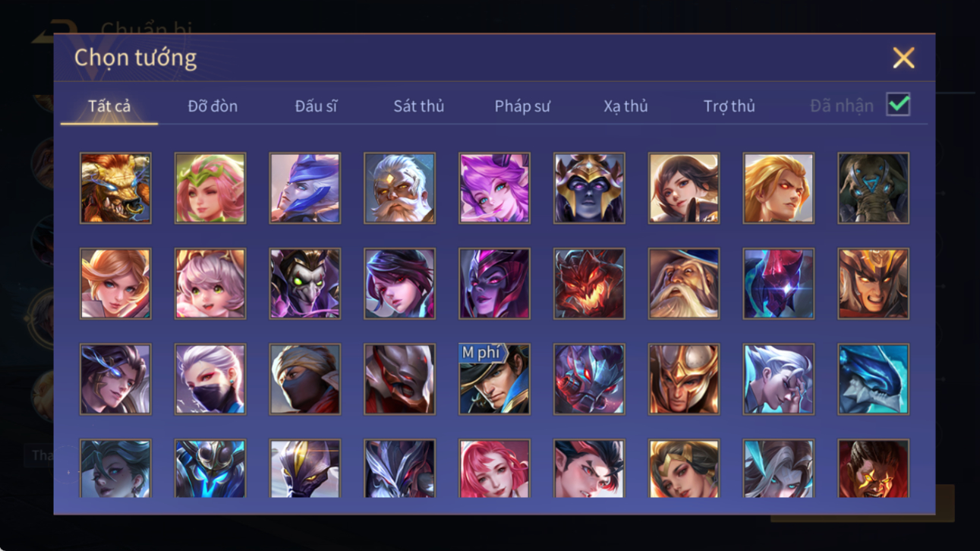Image resolution: width=980 pixels, height=551 pixels.
Task: Select the hero marked "M phí"
Action: [494, 379]
